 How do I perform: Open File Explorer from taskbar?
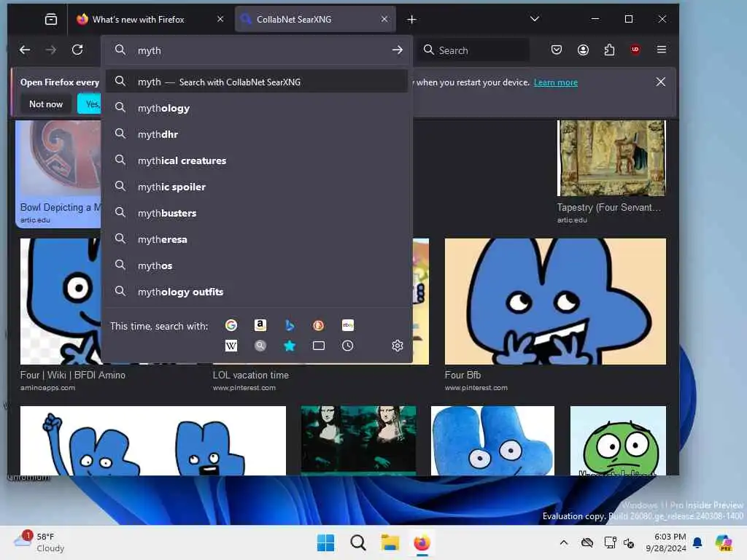[390, 542]
